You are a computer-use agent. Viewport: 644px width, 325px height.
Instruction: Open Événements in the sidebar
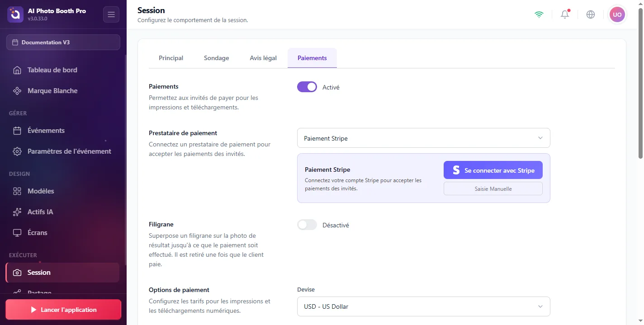point(62,131)
